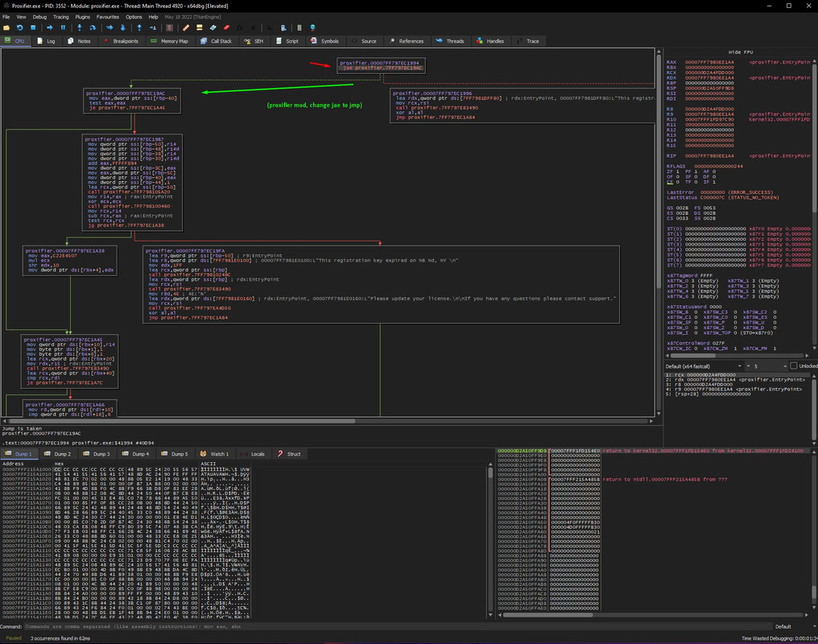Select graph node proxifier.00007FF797EC19FA

(x=381, y=285)
